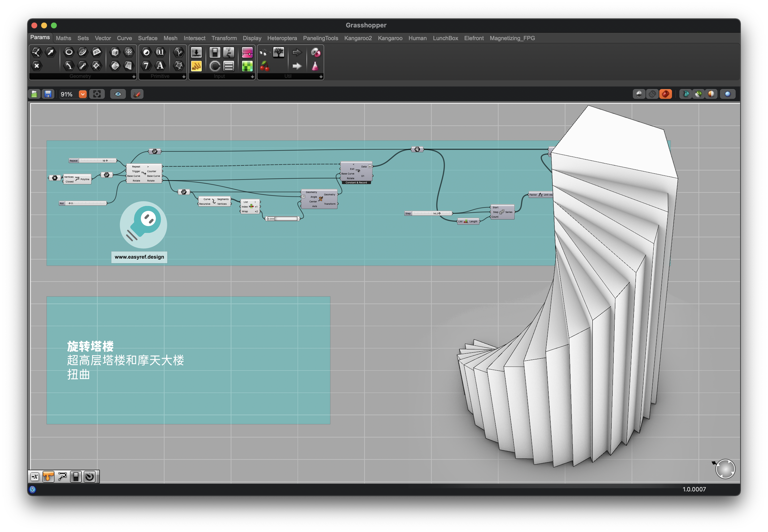The height and width of the screenshot is (532, 768).
Task: Click the sketch pencil tool icon
Action: click(137, 94)
